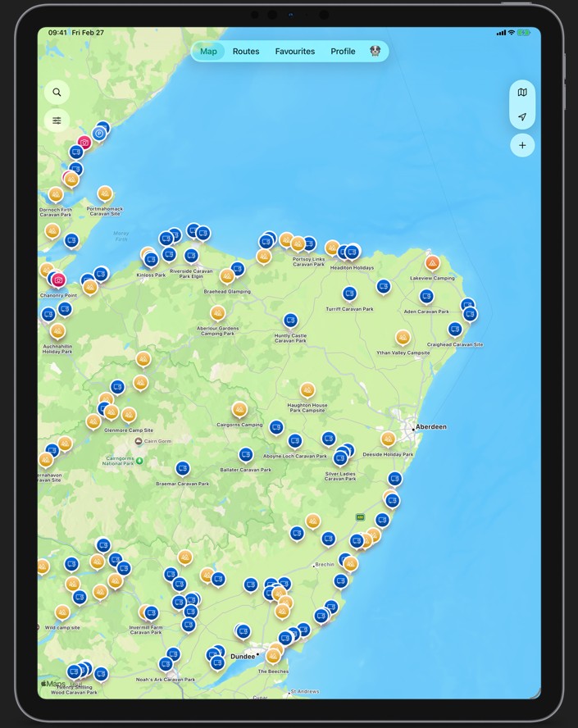This screenshot has height=728, width=578.
Task: Select the Ythan Valley Campsite pin
Action: click(403, 337)
